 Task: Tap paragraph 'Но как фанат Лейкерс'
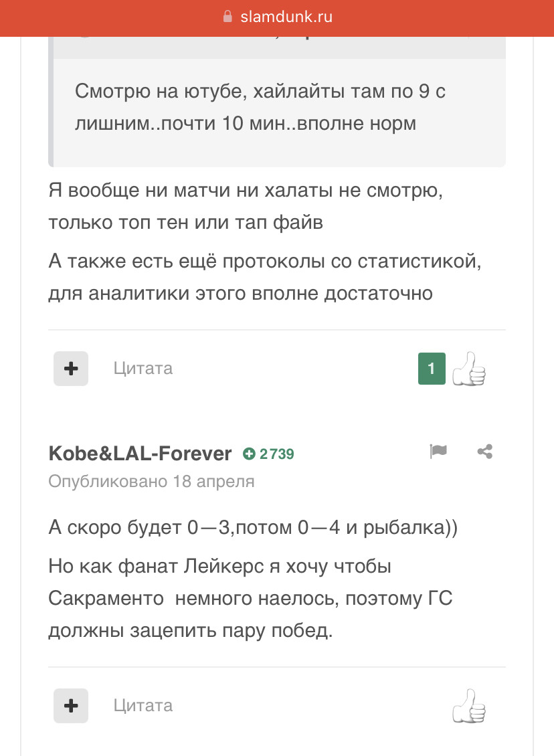tap(250, 598)
